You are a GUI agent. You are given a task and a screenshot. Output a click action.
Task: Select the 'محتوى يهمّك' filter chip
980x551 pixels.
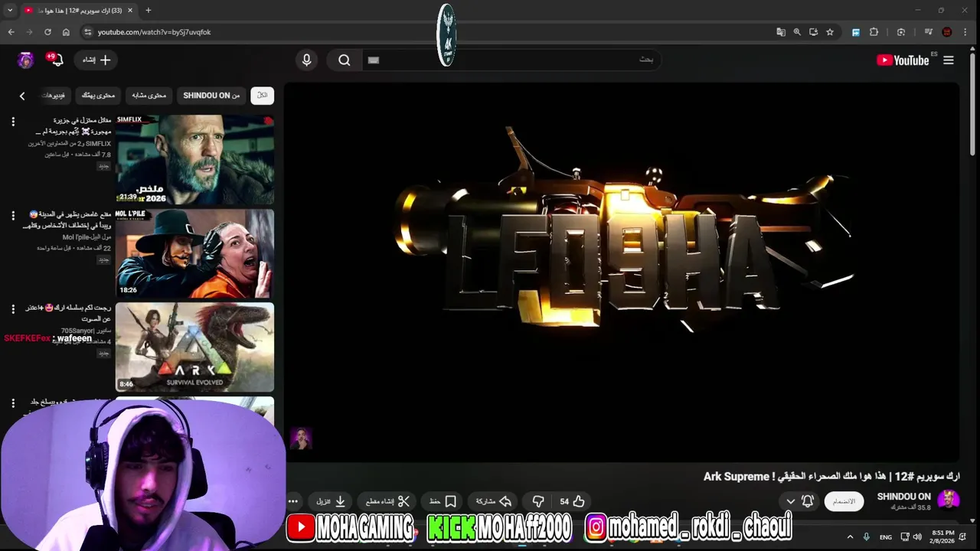click(x=98, y=96)
